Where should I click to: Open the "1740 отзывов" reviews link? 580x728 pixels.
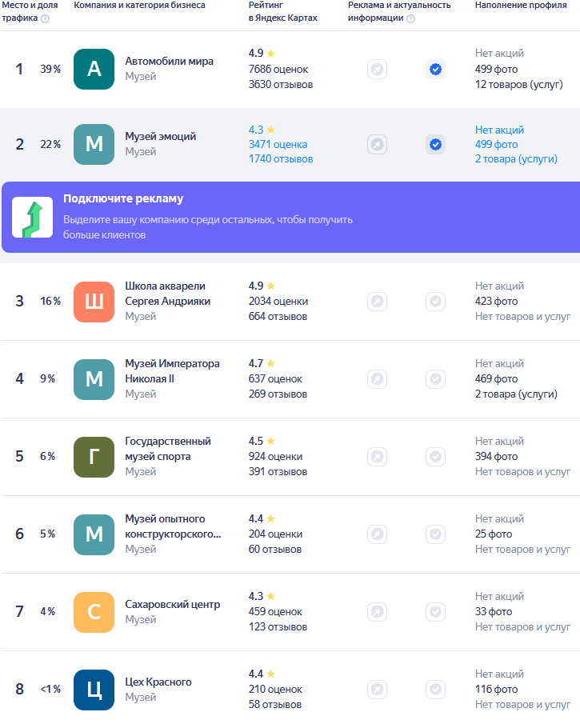pyautogui.click(x=281, y=160)
